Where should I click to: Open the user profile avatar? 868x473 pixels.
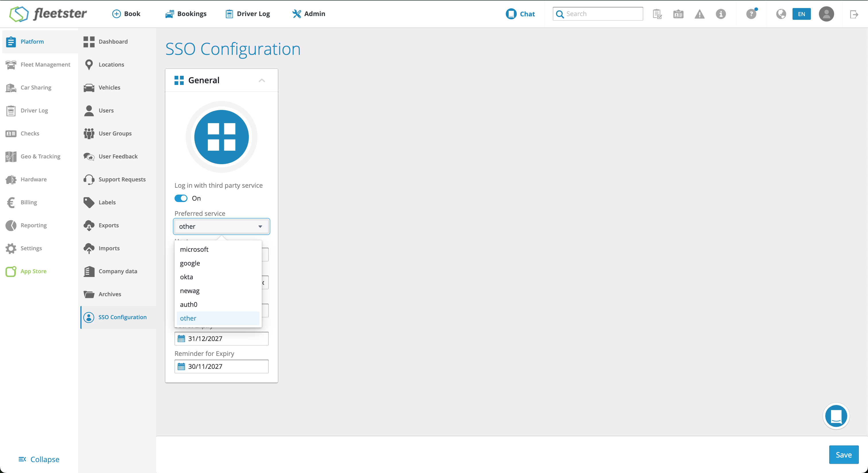pyautogui.click(x=826, y=14)
